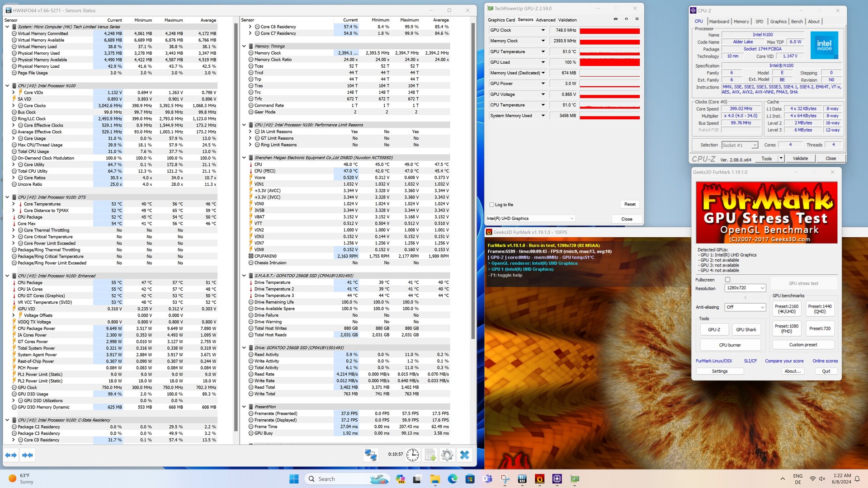Click Windows taskbar Search box
868x488 pixels.
(x=348, y=479)
